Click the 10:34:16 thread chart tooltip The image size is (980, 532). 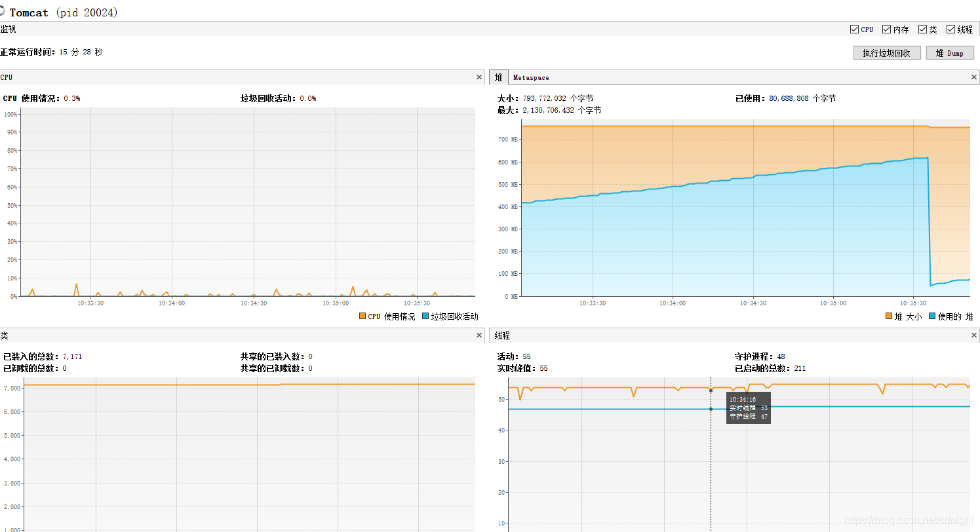(x=749, y=408)
